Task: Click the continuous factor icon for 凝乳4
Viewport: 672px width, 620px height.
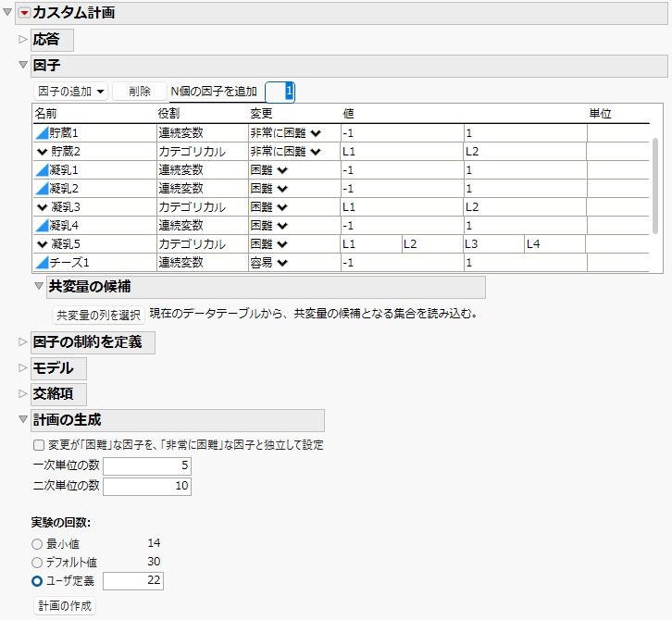Action: [42, 226]
